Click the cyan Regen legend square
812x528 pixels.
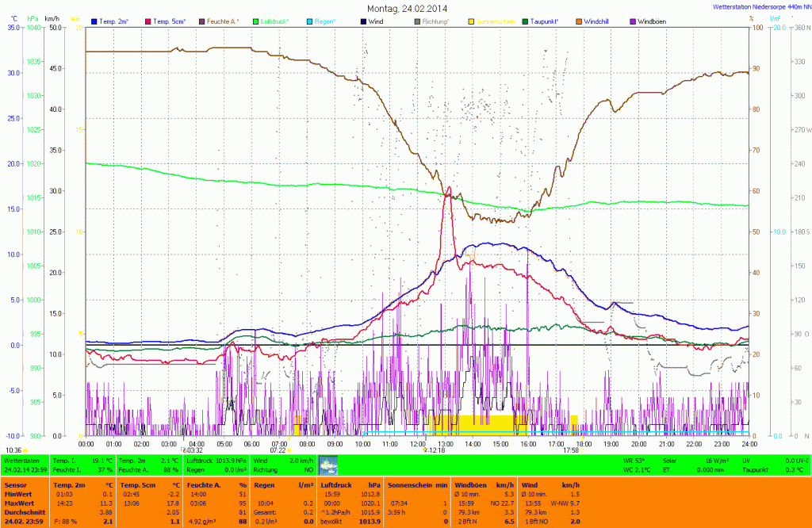pyautogui.click(x=309, y=20)
